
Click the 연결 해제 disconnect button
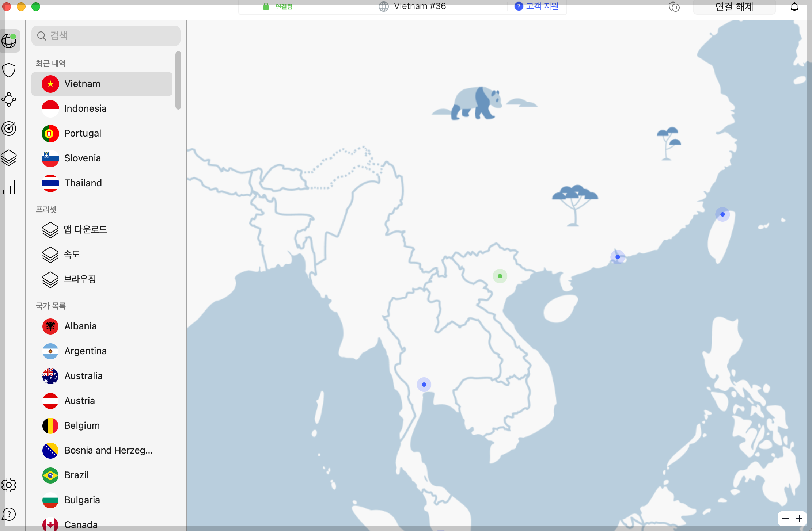[734, 7]
